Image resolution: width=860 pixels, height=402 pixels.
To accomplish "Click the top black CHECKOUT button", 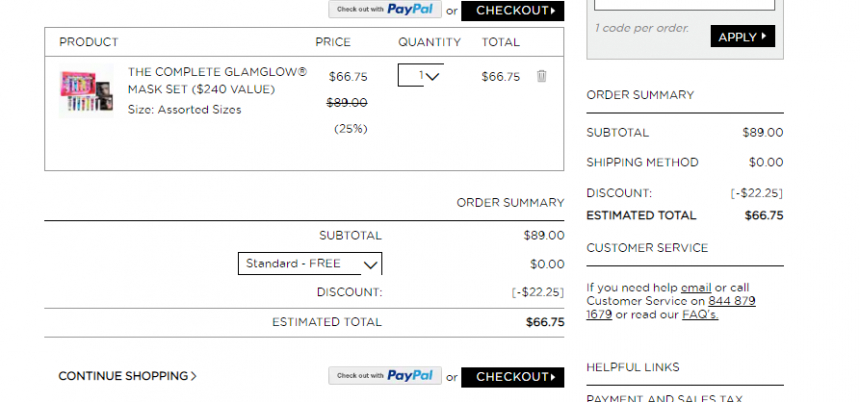I will point(512,10).
